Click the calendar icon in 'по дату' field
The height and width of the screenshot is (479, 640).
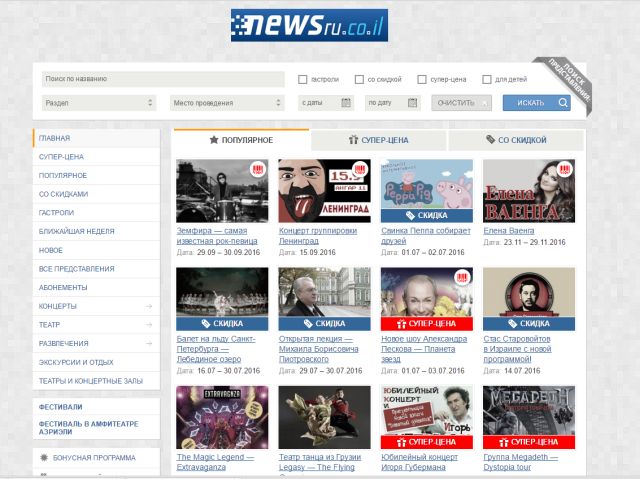coord(413,103)
